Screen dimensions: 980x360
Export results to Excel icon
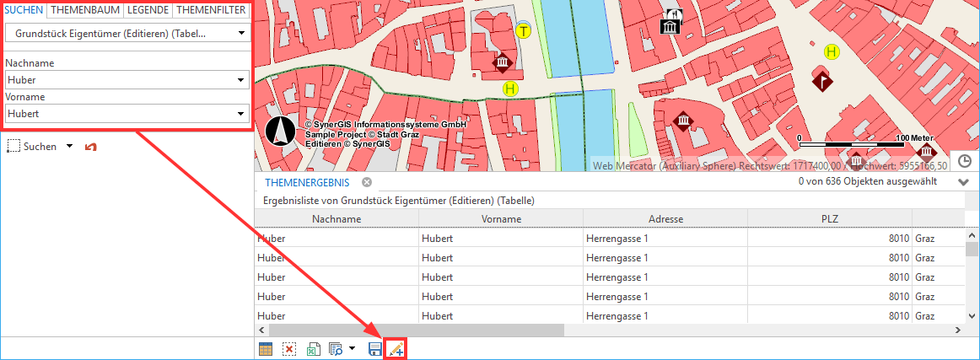tap(313, 348)
